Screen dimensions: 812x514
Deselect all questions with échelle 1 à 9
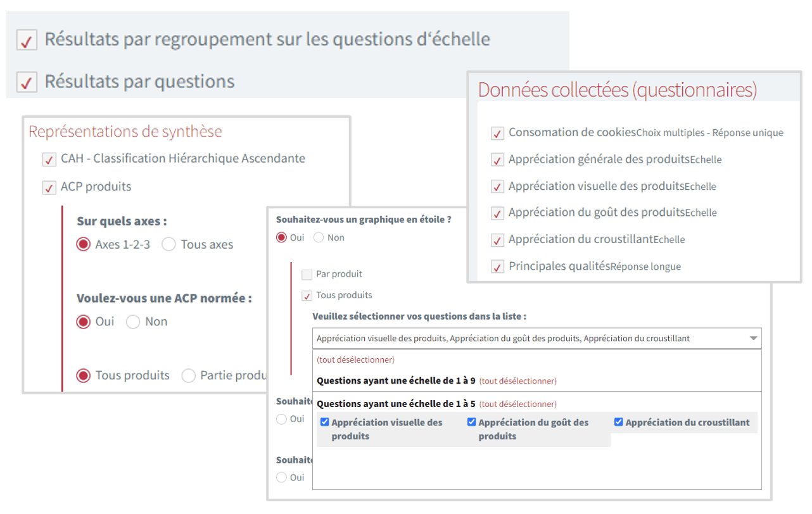point(517,381)
